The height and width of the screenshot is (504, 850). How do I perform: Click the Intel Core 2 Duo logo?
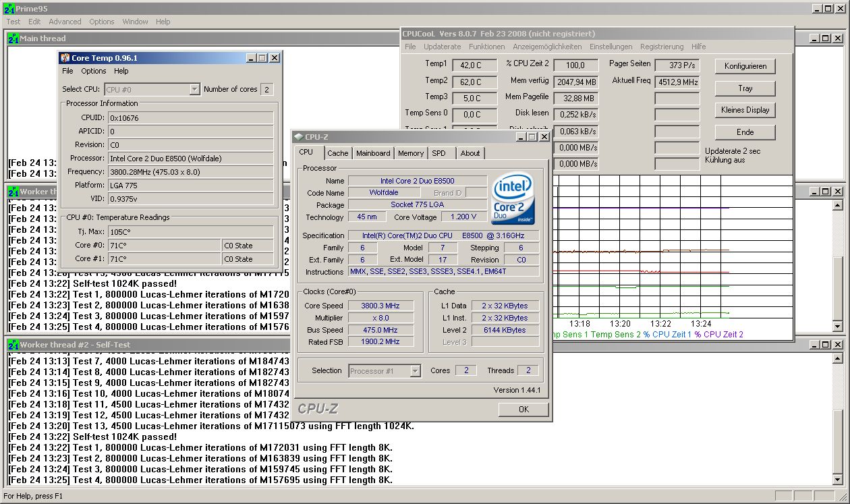tap(513, 198)
